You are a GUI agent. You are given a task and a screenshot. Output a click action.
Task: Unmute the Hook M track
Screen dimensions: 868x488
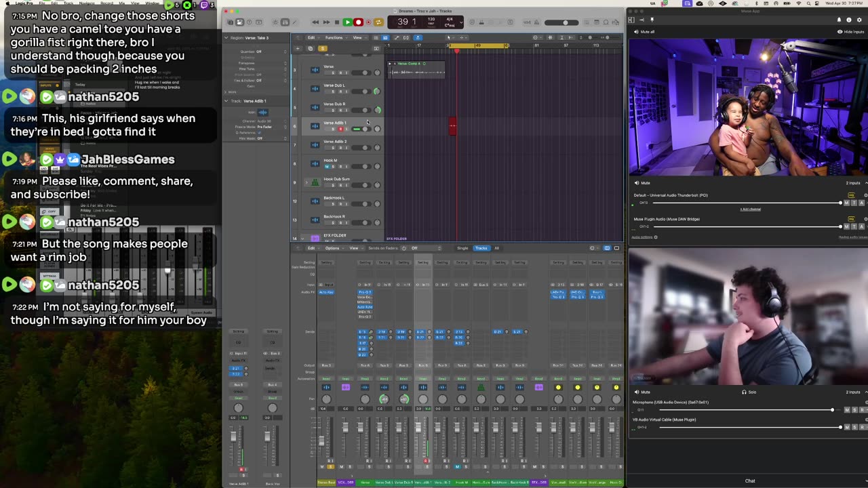click(327, 166)
